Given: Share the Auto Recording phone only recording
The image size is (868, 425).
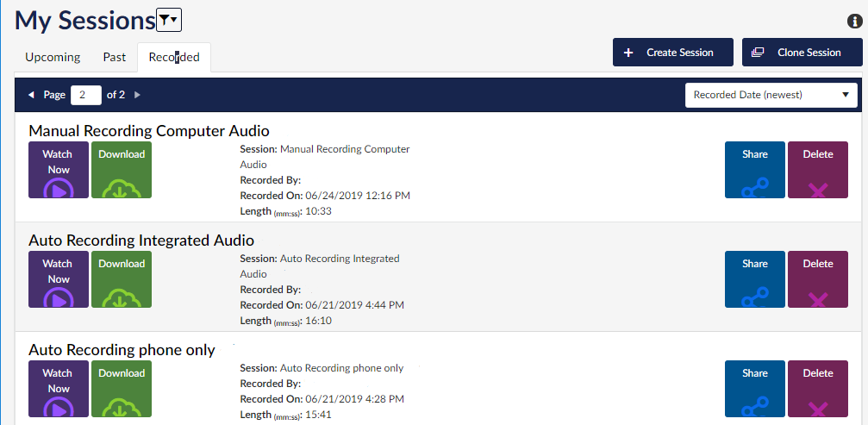Looking at the screenshot, I should tap(754, 389).
